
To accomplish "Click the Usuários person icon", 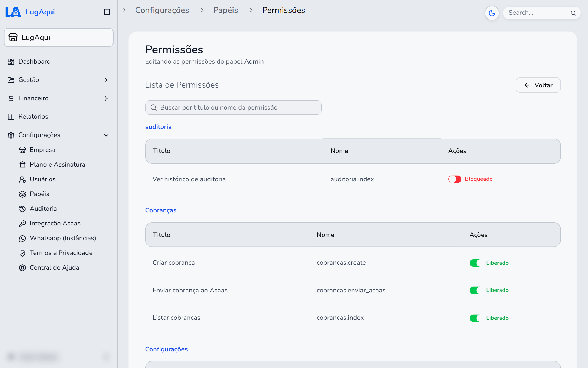I will [22, 179].
